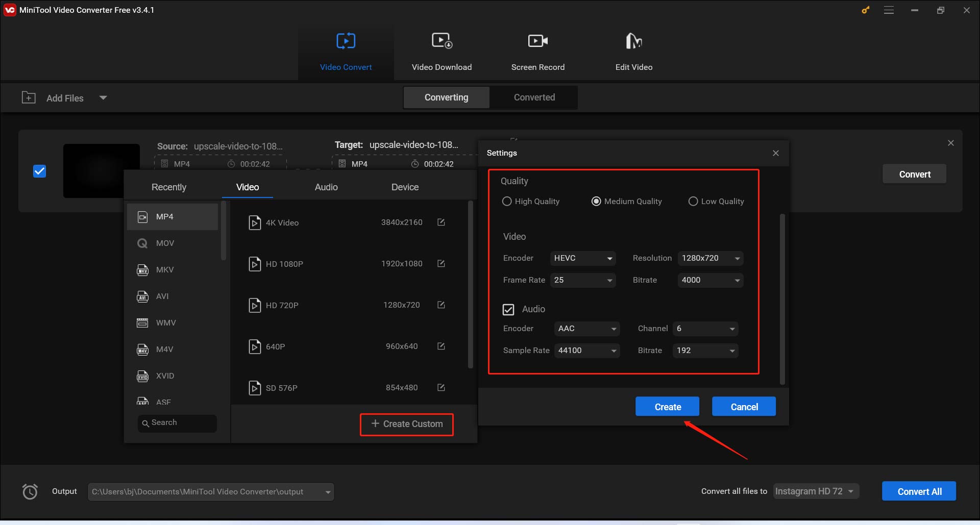
Task: Open the Converting tab
Action: 446,97
